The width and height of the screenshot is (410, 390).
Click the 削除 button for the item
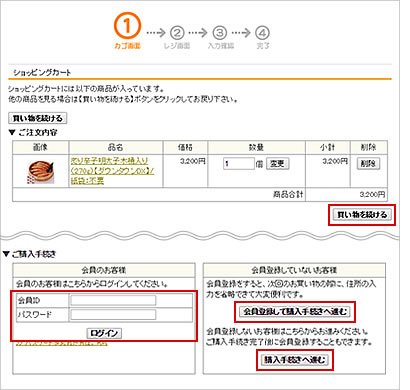[368, 163]
